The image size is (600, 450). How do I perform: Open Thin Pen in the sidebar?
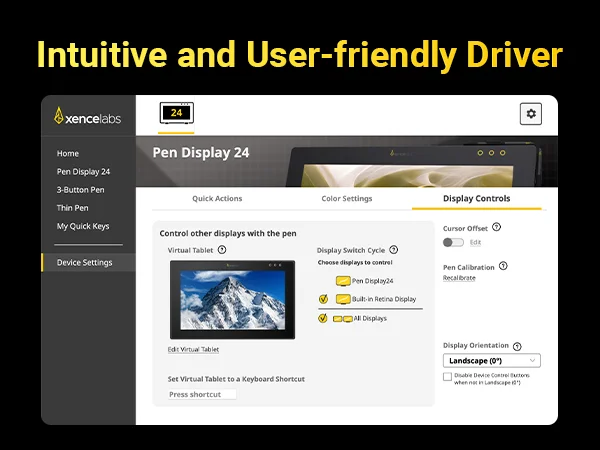pyautogui.click(x=72, y=208)
